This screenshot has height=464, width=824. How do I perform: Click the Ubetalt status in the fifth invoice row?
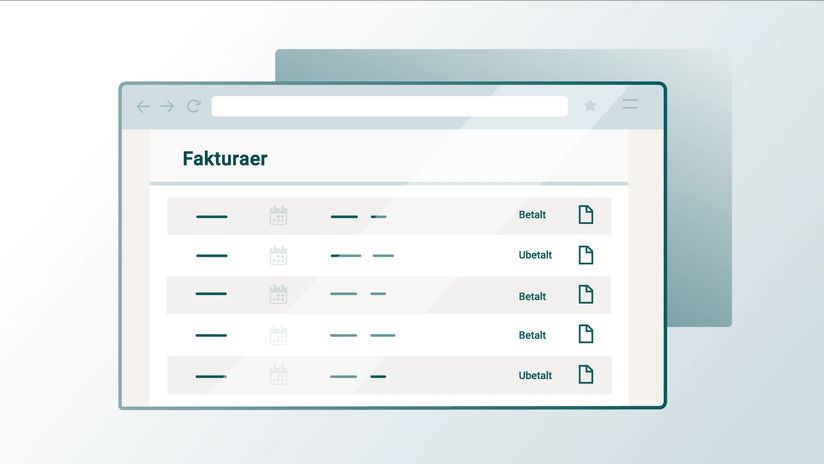tap(535, 376)
